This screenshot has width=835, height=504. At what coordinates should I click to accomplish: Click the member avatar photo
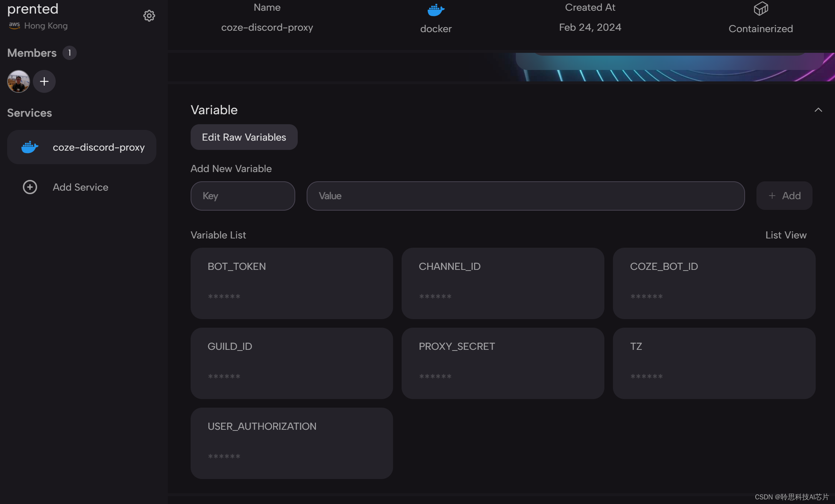point(18,81)
